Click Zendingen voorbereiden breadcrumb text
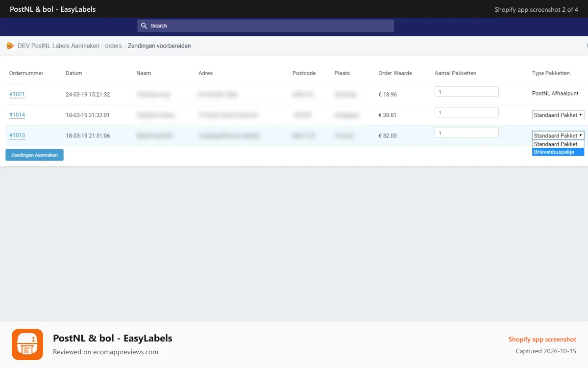The width and height of the screenshot is (588, 368). pyautogui.click(x=159, y=46)
